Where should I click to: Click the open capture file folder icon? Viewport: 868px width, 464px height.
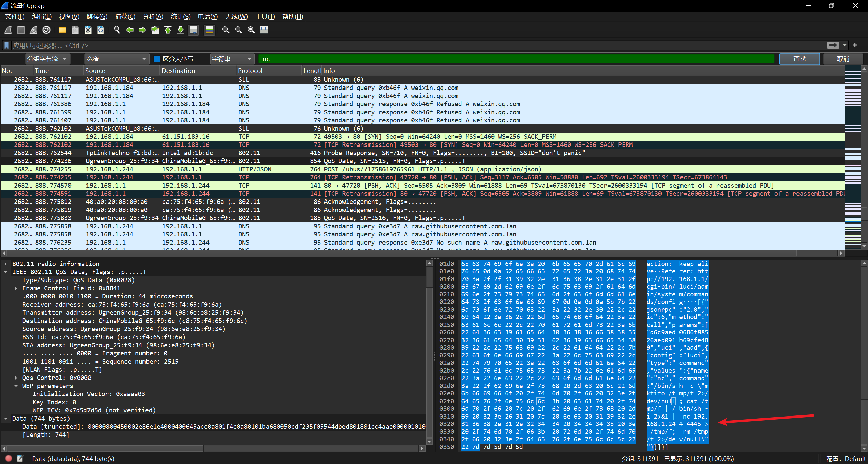pos(62,30)
